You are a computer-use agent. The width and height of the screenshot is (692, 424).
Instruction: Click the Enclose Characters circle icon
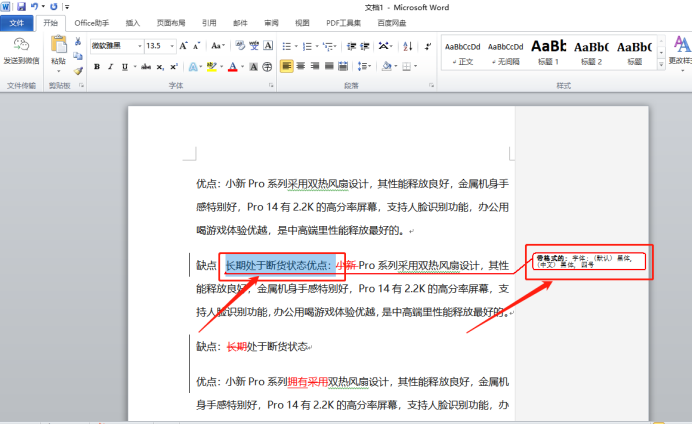(267, 67)
